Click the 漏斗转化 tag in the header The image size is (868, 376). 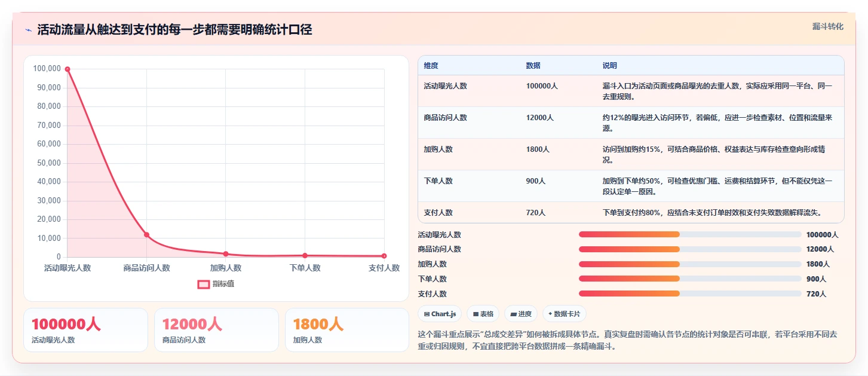point(828,26)
